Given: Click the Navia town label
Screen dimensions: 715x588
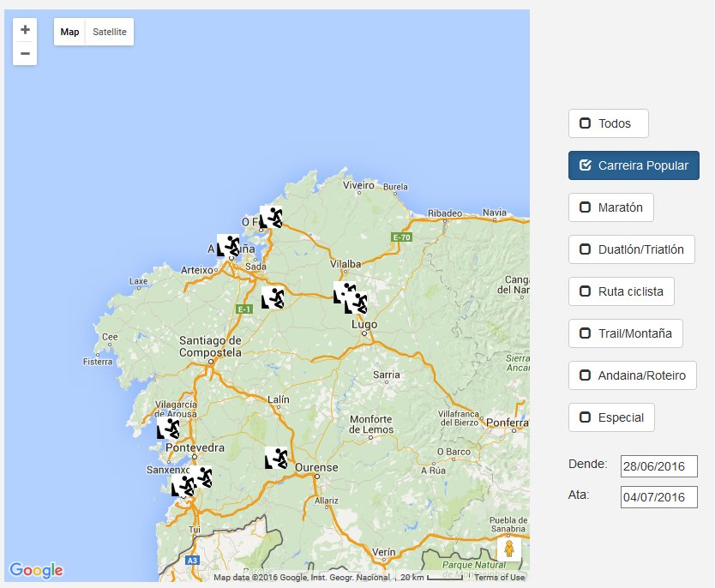Looking at the screenshot, I should [x=495, y=213].
